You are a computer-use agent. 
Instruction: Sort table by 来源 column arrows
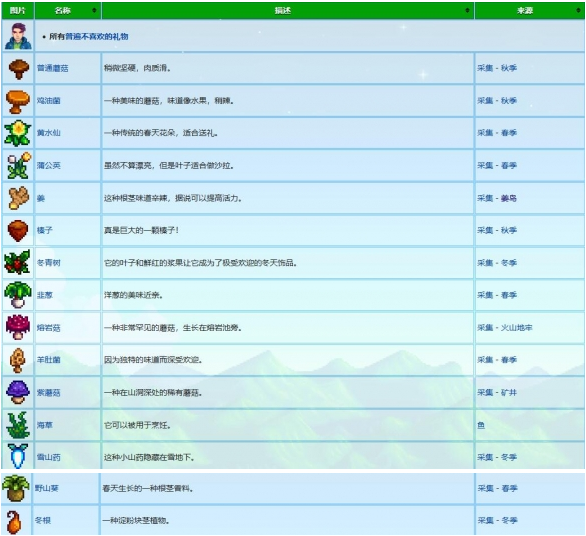579,10
